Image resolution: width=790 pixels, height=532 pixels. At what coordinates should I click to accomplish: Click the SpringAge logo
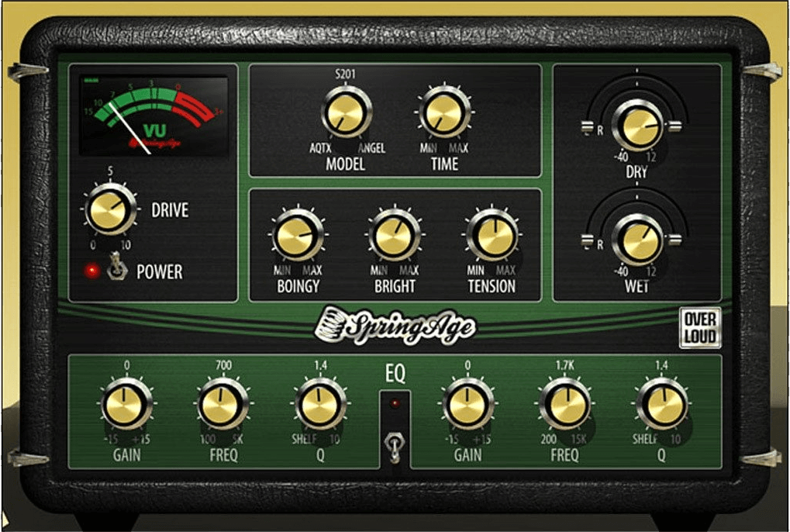(395, 326)
